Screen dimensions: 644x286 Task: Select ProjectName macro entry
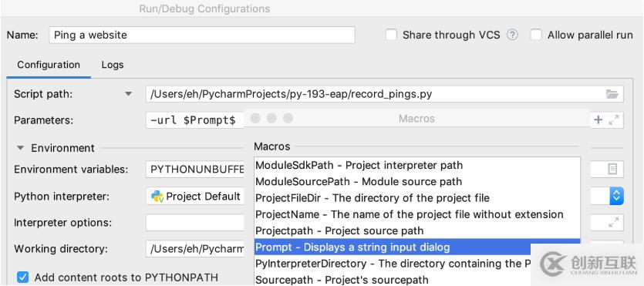417,214
